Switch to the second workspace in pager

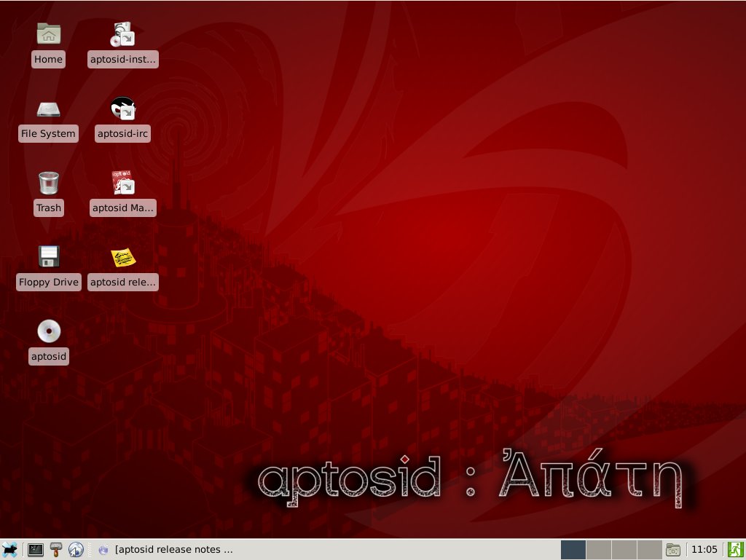pyautogui.click(x=599, y=550)
